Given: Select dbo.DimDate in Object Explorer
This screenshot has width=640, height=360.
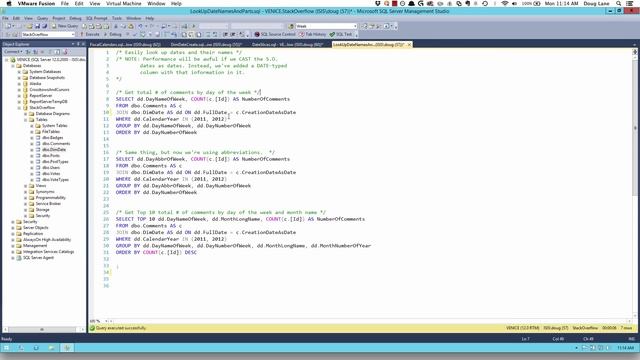Looking at the screenshot, I should click(x=53, y=150).
